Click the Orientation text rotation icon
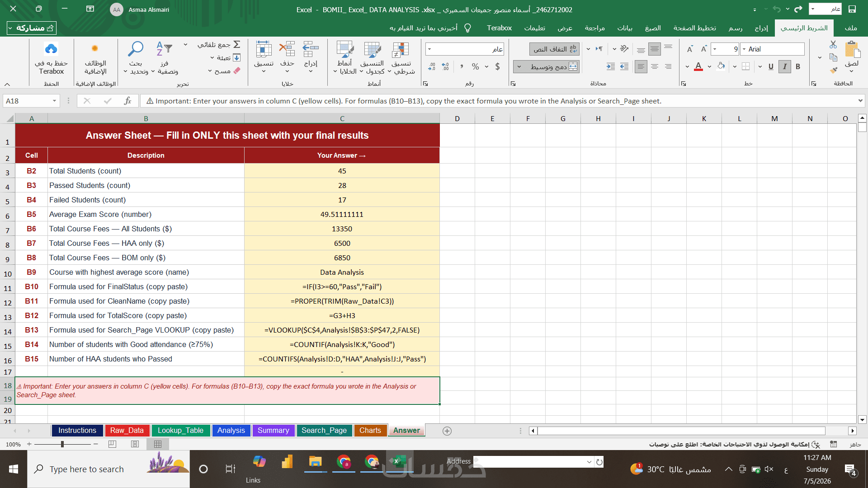The height and width of the screenshot is (488, 868). click(x=624, y=49)
